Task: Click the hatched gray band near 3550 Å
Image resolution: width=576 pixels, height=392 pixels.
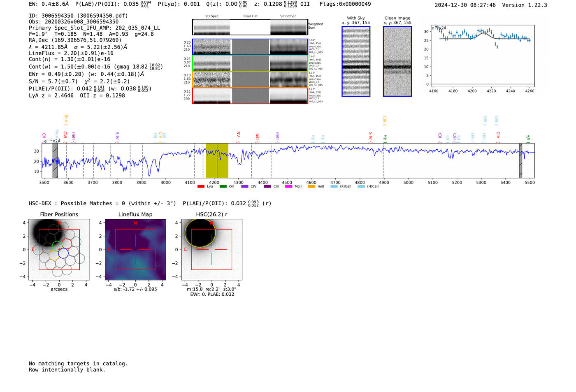Action: 55,160
